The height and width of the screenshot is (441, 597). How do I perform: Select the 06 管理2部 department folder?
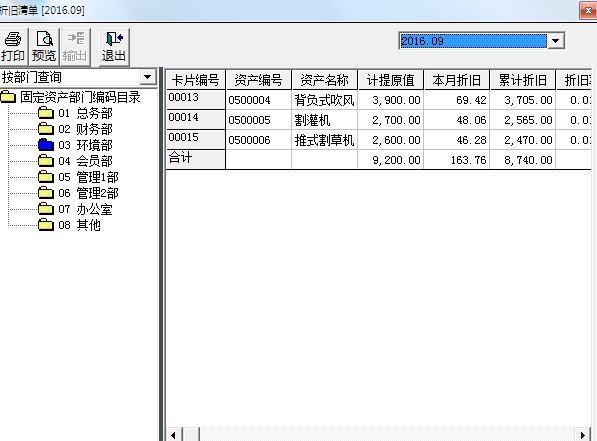[78, 193]
